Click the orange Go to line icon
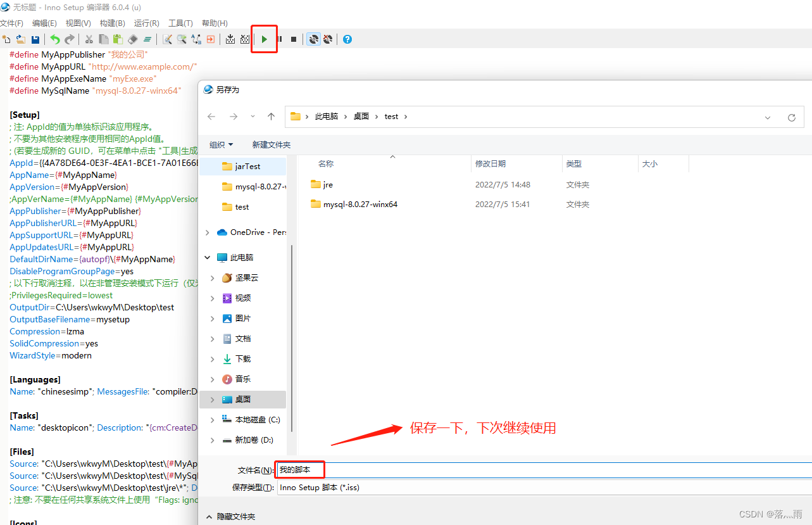This screenshot has width=812, height=525. 211,39
